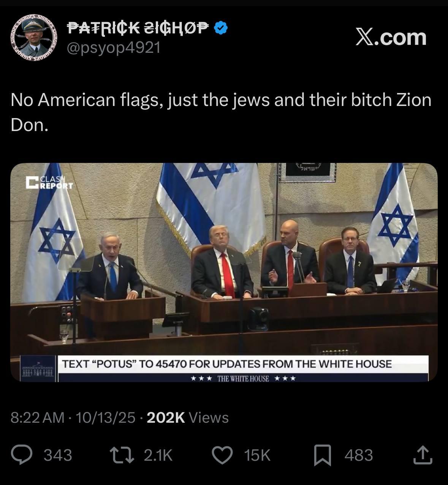The height and width of the screenshot is (485, 448).
Task: Click the Clash Report logo watermark
Action: tap(49, 182)
